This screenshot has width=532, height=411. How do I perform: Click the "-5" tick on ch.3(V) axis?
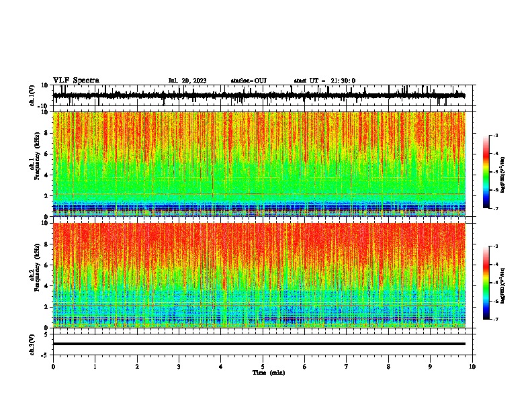pos(45,355)
